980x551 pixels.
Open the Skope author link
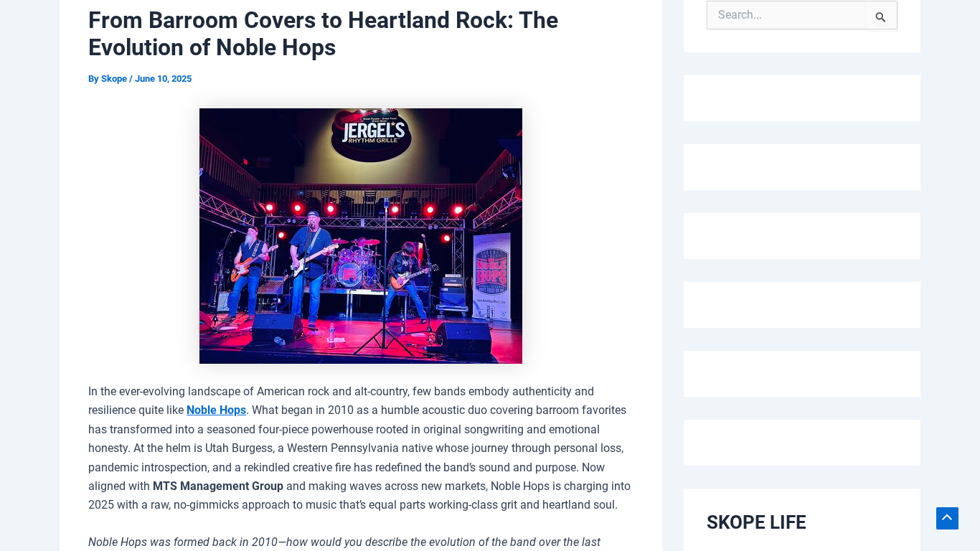(114, 79)
